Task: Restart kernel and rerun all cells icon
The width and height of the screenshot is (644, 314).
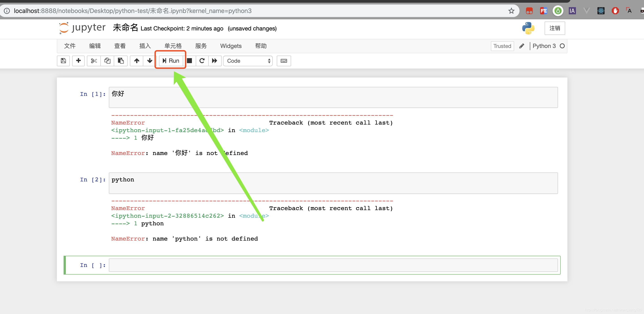Action: click(215, 61)
